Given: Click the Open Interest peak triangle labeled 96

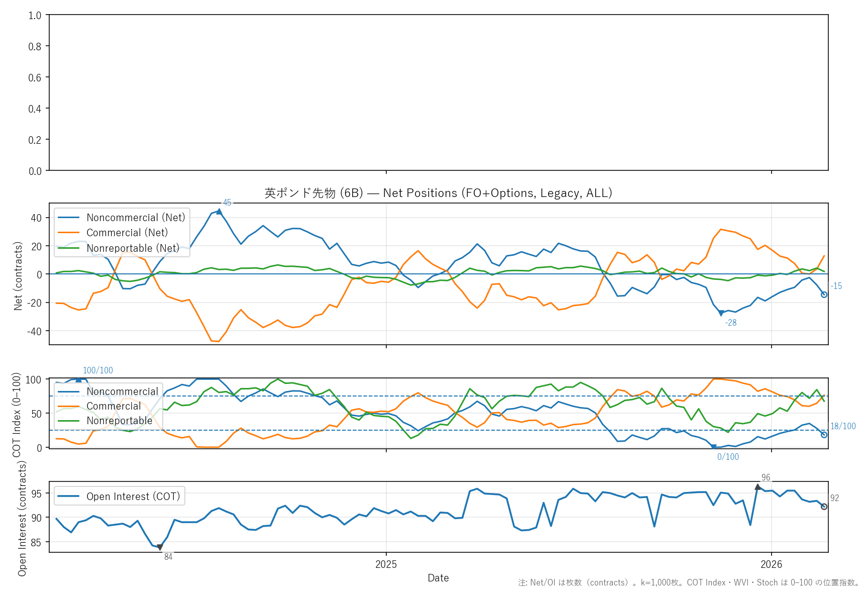Looking at the screenshot, I should [x=757, y=487].
